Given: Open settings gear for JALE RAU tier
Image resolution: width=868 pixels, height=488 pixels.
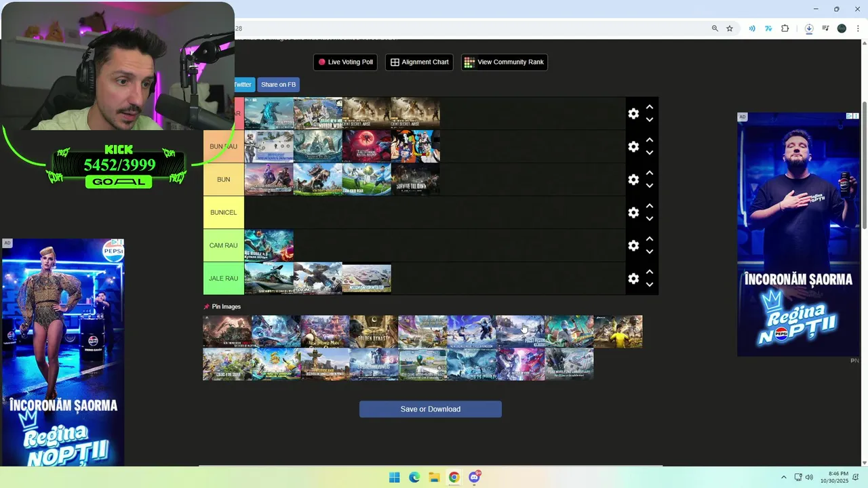Looking at the screenshot, I should click(633, 279).
